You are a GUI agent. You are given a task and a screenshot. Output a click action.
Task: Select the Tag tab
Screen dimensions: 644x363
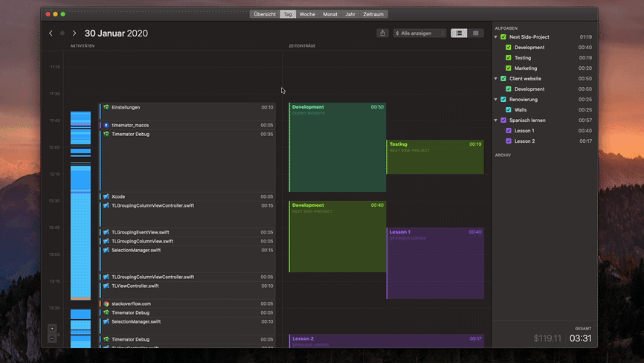coord(288,14)
